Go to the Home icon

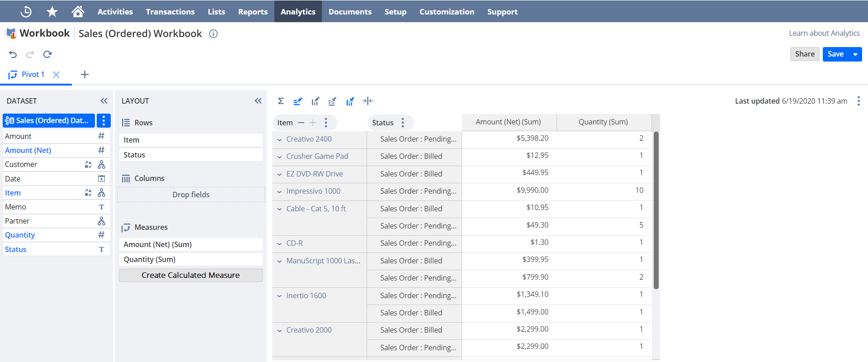(78, 11)
